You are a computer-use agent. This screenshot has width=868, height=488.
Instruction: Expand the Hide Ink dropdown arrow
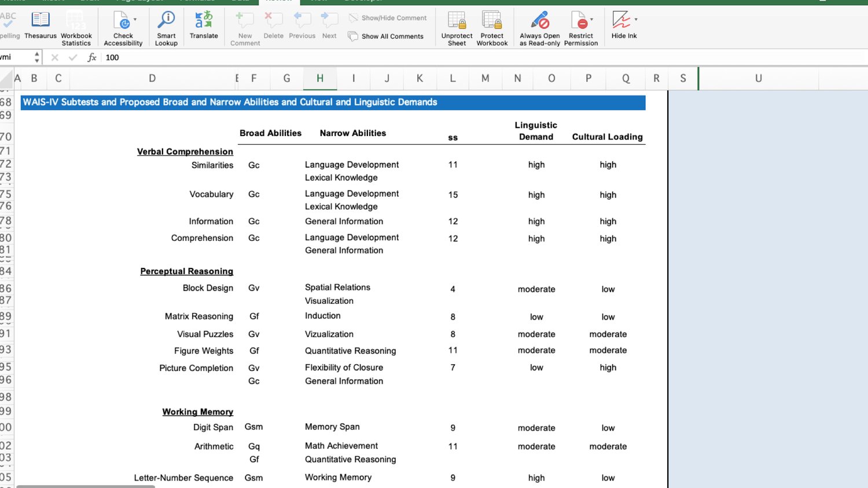[636, 20]
